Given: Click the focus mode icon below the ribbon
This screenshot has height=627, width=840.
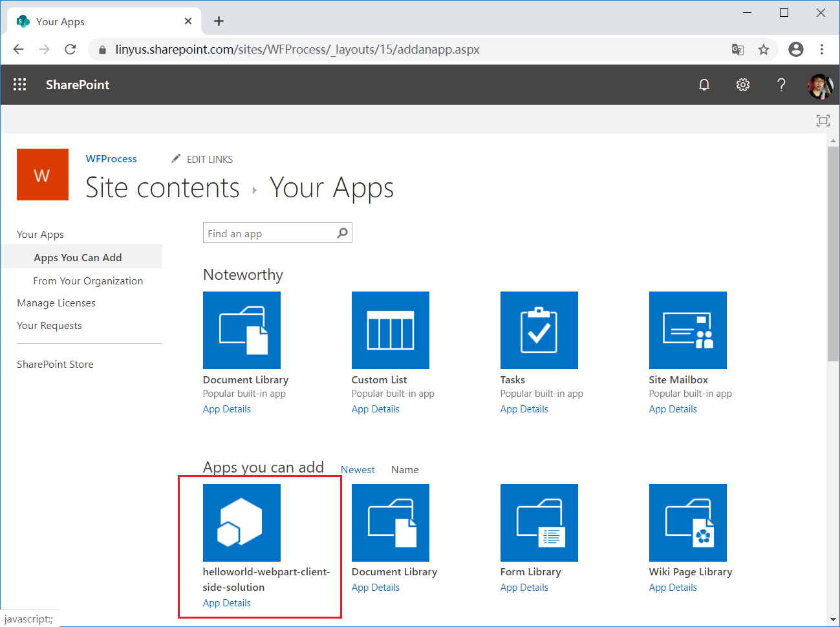Looking at the screenshot, I should (823, 120).
